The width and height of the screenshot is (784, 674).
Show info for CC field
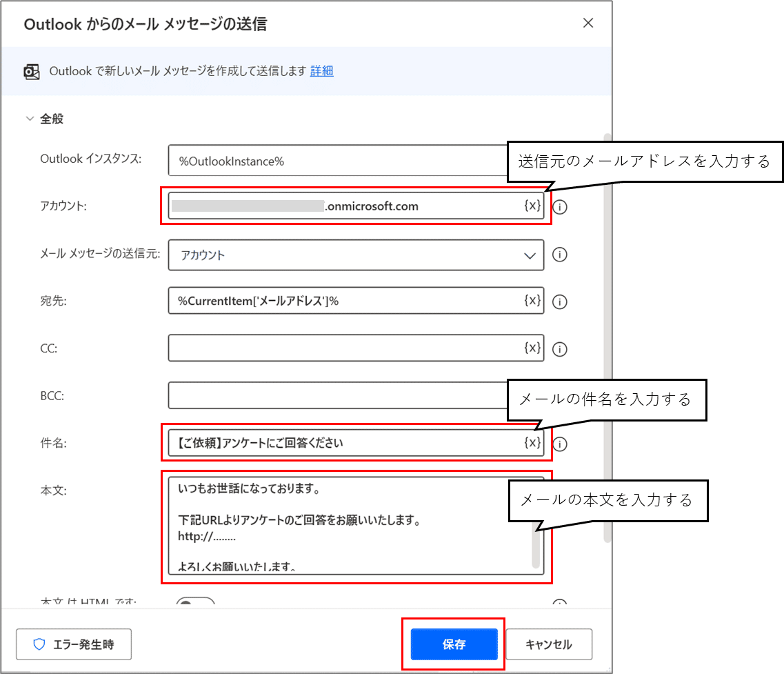click(559, 349)
